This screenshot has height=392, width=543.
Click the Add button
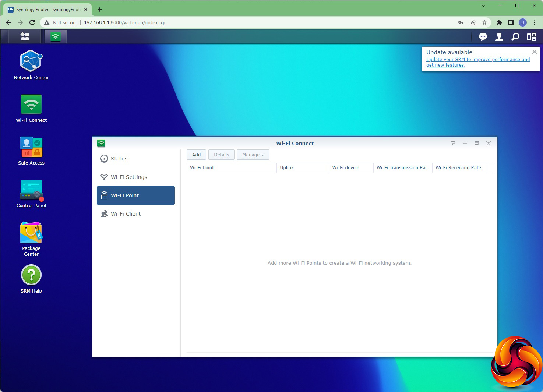coord(196,155)
